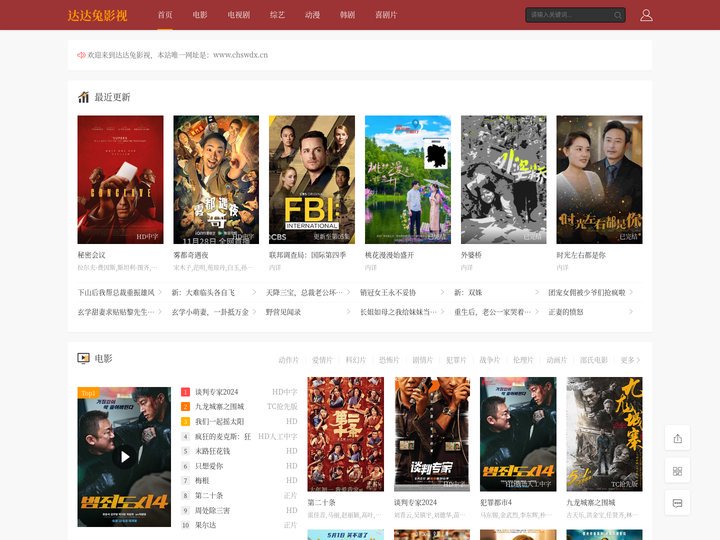Play the Top1 featured movie
This screenshot has width=720, height=540.
[124, 456]
